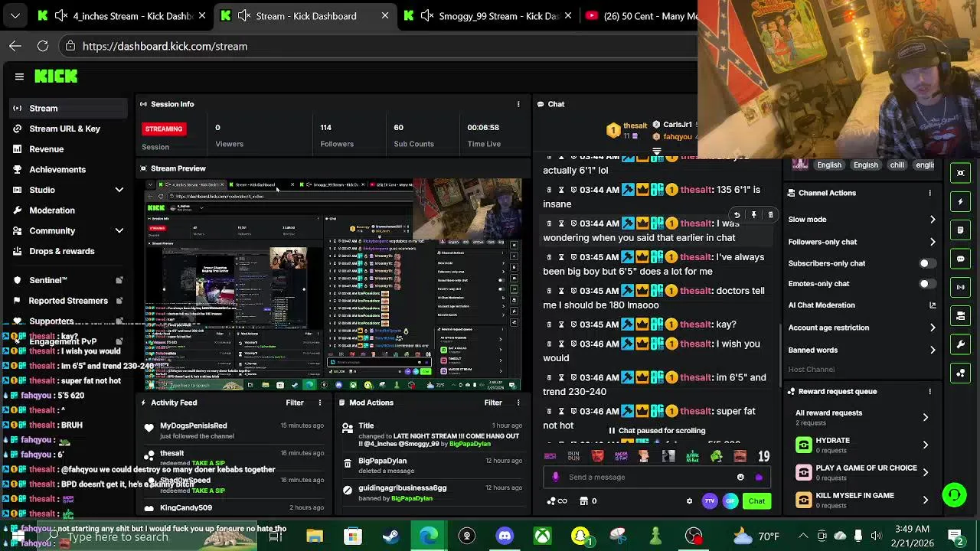Open Xbox app from the taskbar
Image resolution: width=980 pixels, height=551 pixels.
click(542, 536)
